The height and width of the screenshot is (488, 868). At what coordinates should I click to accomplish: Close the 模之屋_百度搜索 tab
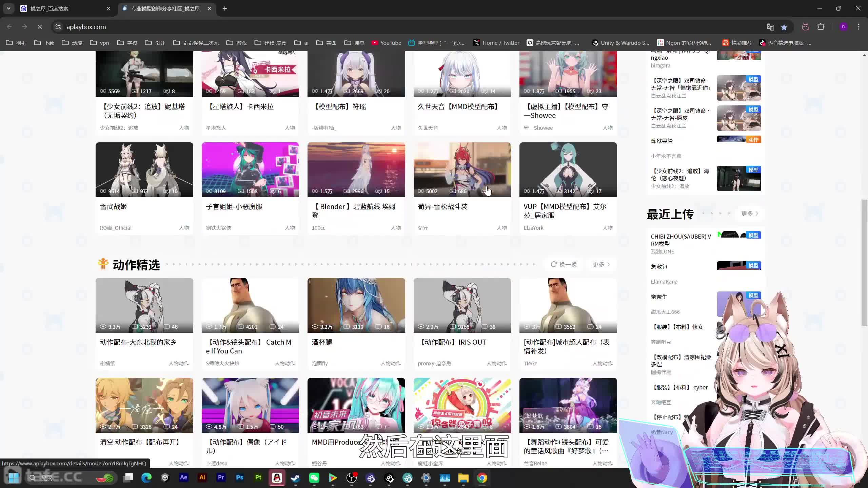108,8
